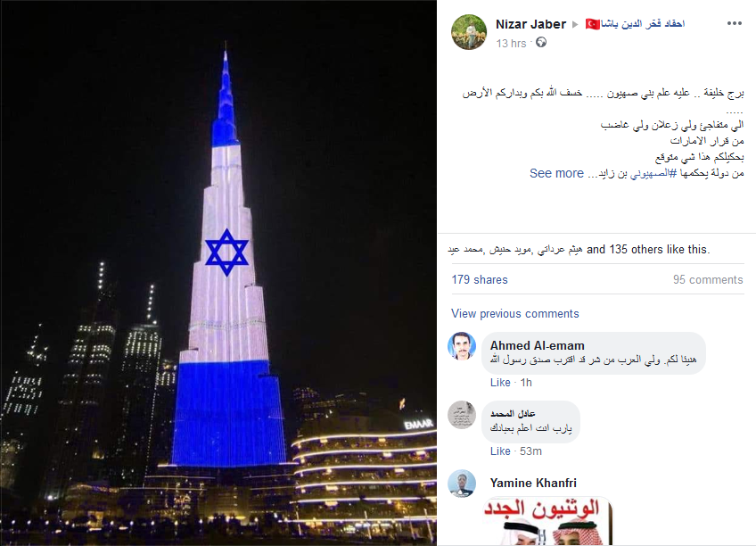Click the arrow between author and group
The width and height of the screenshot is (756, 546).
(x=575, y=24)
